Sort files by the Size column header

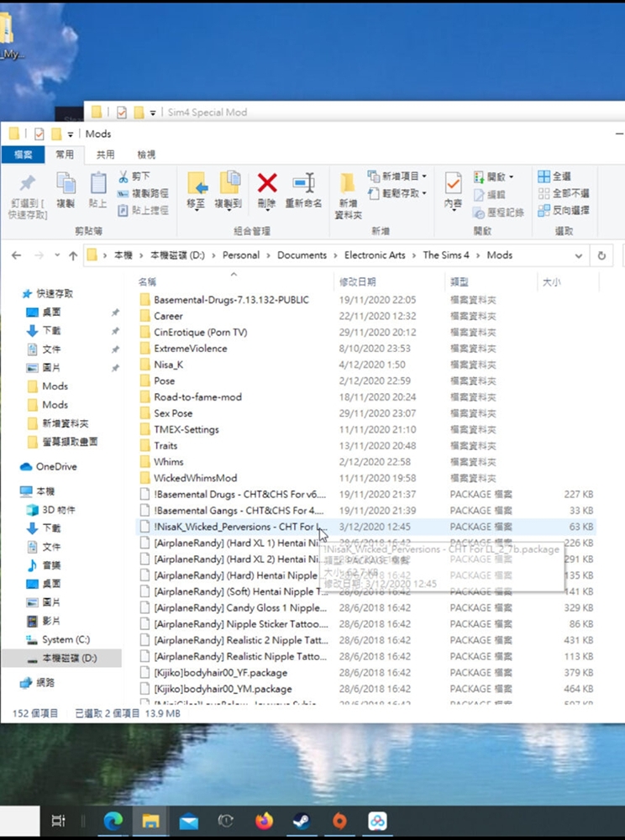[567, 281]
